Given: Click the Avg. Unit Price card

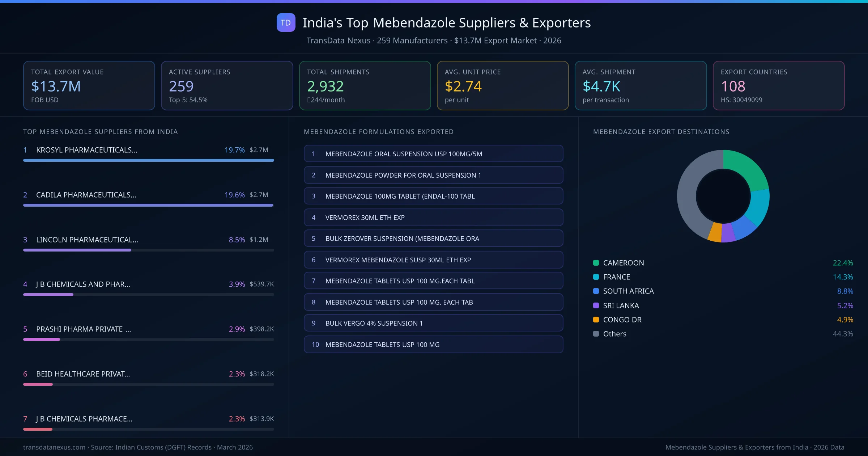Looking at the screenshot, I should pyautogui.click(x=503, y=85).
